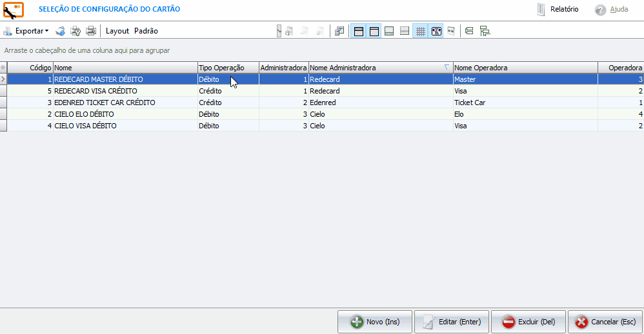This screenshot has height=334, width=644.
Task: Click the Ticket Car operadora cell
Action: tap(525, 103)
